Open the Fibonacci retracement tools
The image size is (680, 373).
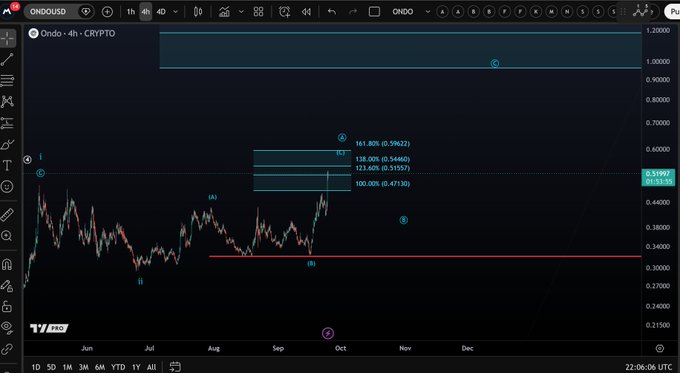pyautogui.click(x=7, y=80)
